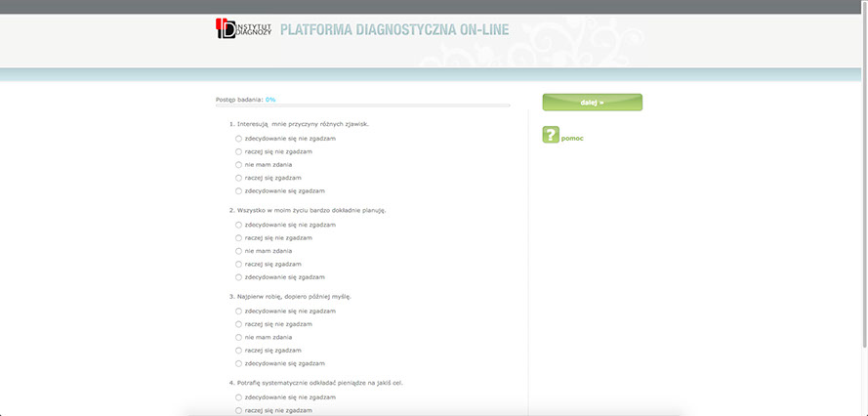The width and height of the screenshot is (868, 416).
Task: Select 'zdecydowanie się nie zgadzam' for question 2
Action: pyautogui.click(x=238, y=225)
